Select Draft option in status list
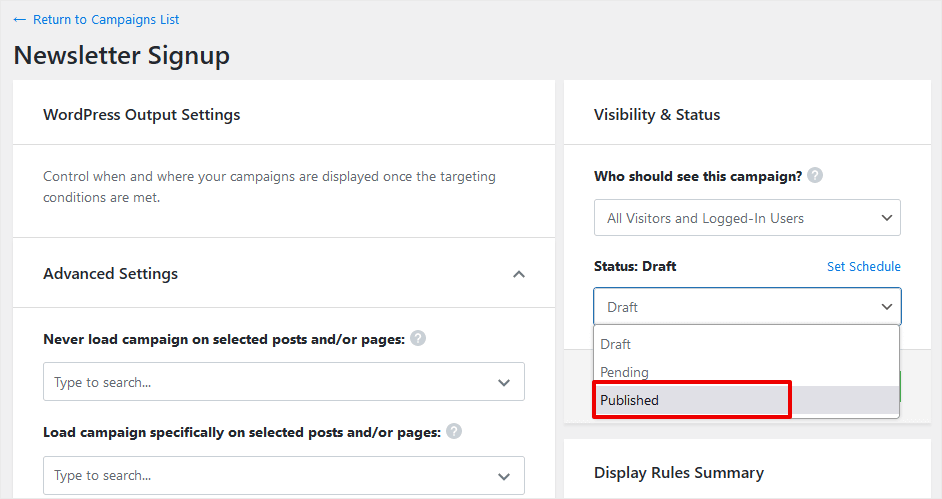 point(616,344)
